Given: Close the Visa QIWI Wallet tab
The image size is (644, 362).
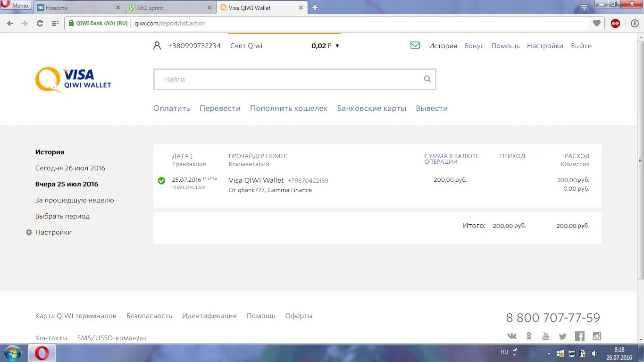Looking at the screenshot, I should click(x=301, y=8).
